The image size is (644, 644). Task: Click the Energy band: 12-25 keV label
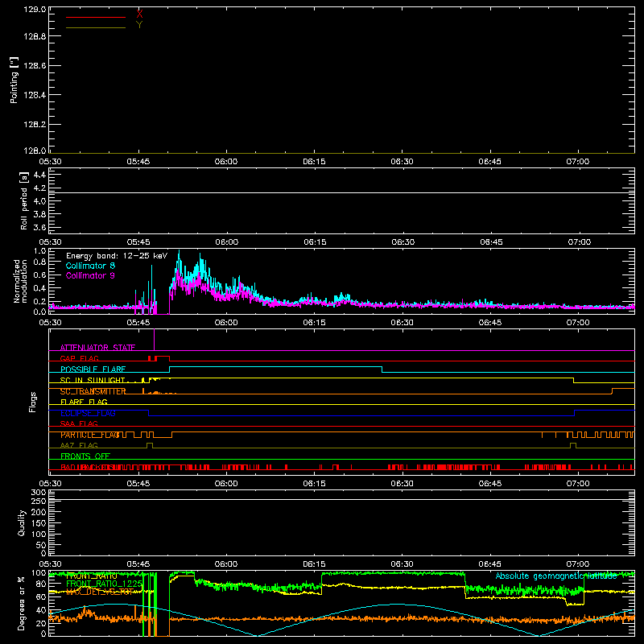pos(117,256)
